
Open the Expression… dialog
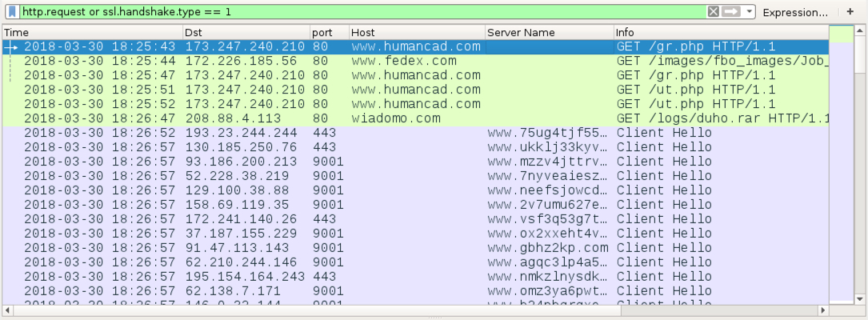795,12
